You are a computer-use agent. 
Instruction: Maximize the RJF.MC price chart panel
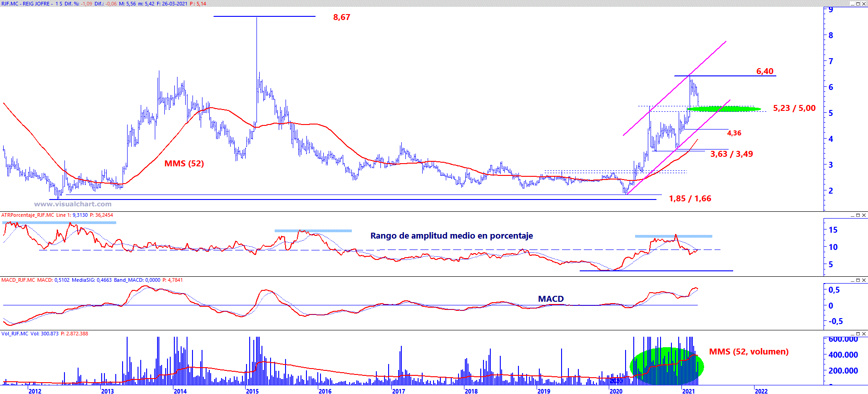tap(858, 4)
